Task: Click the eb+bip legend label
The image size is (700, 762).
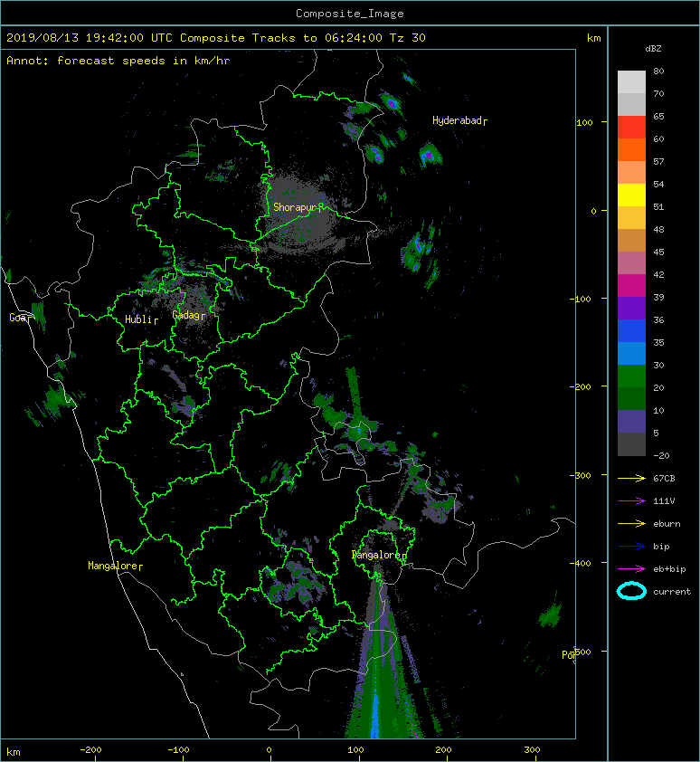Action: point(669,568)
